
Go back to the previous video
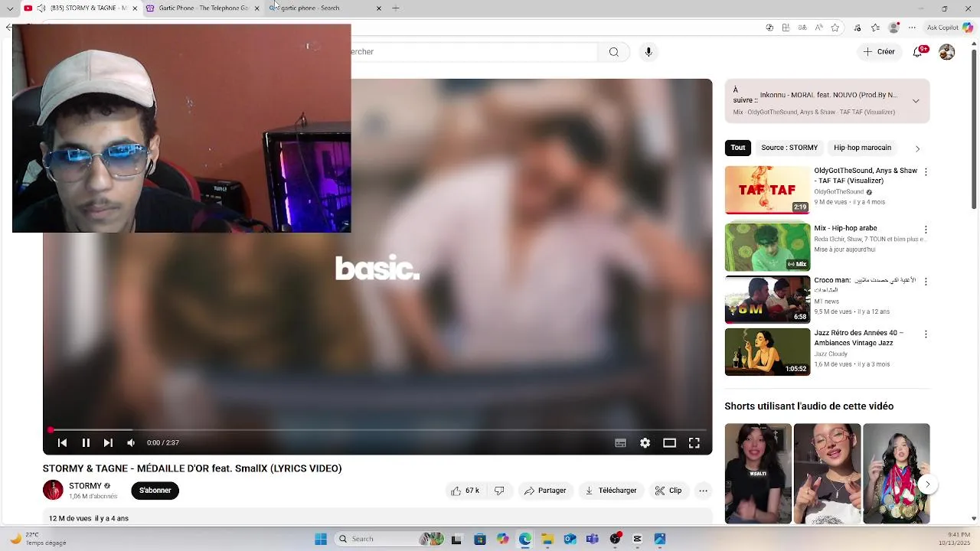pyautogui.click(x=63, y=442)
